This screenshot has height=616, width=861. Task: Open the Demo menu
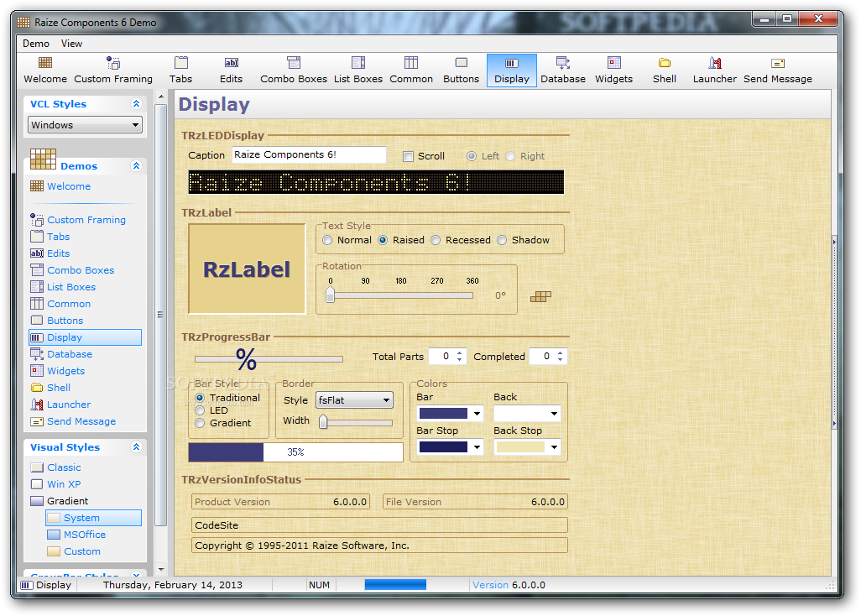(36, 44)
